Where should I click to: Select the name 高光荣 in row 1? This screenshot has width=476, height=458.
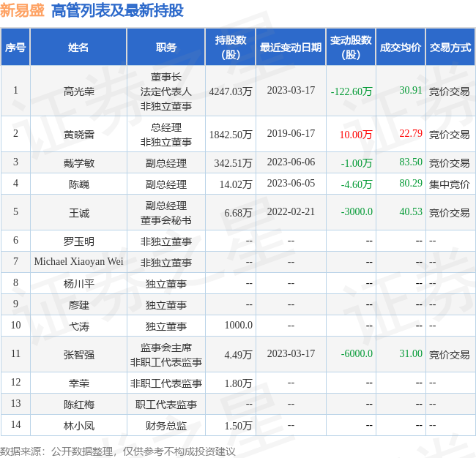[78, 91]
